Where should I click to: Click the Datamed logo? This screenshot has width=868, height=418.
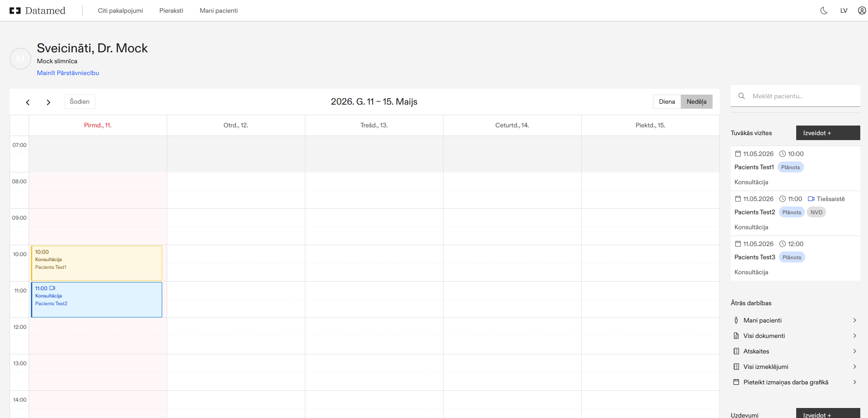point(37,10)
